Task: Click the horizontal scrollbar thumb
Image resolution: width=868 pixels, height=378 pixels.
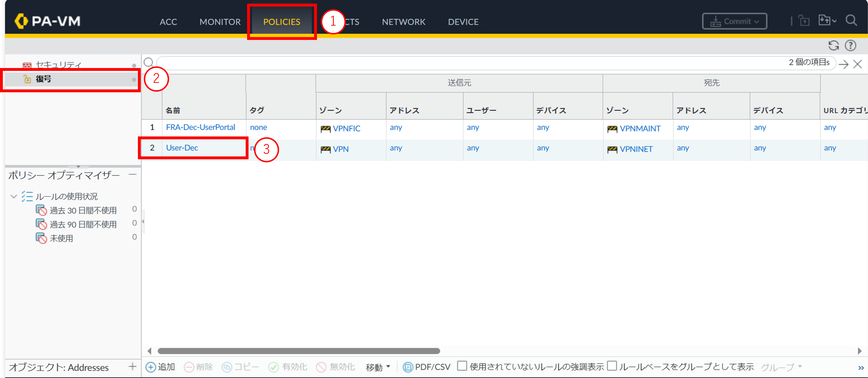Action: coord(299,351)
